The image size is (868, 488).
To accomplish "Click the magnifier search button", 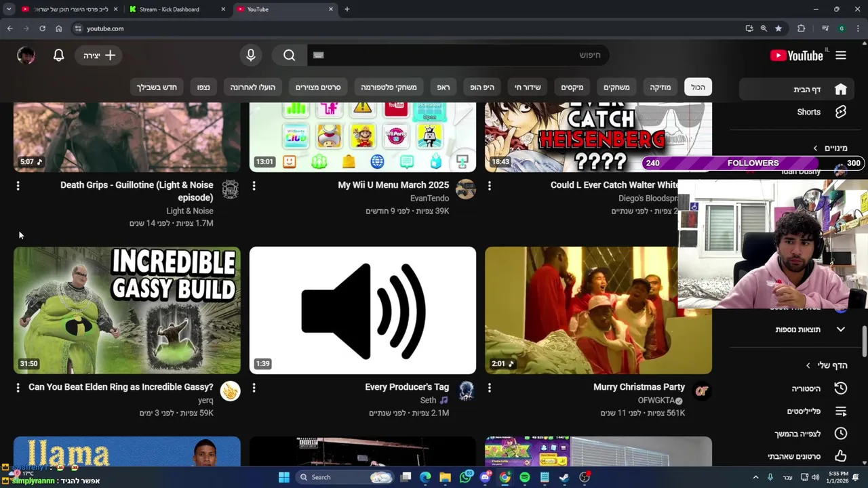I will coord(290,56).
